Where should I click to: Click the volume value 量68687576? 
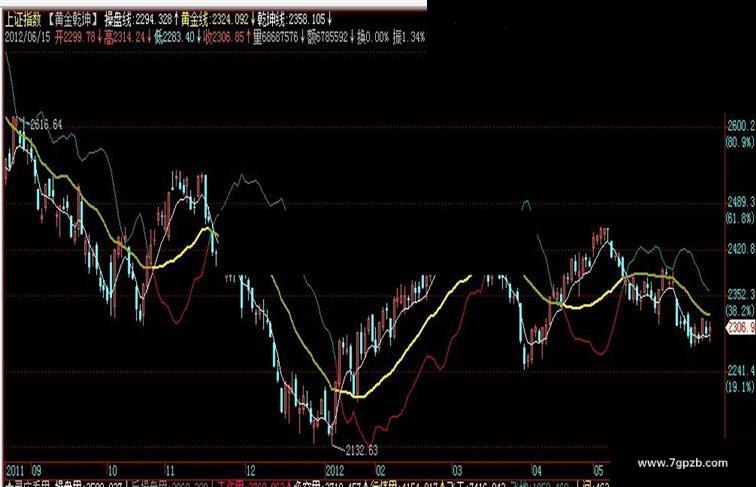click(275, 38)
